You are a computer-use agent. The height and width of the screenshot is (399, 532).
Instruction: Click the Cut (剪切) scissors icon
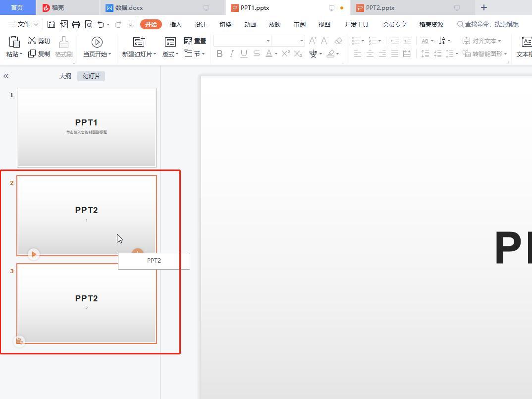pyautogui.click(x=33, y=41)
